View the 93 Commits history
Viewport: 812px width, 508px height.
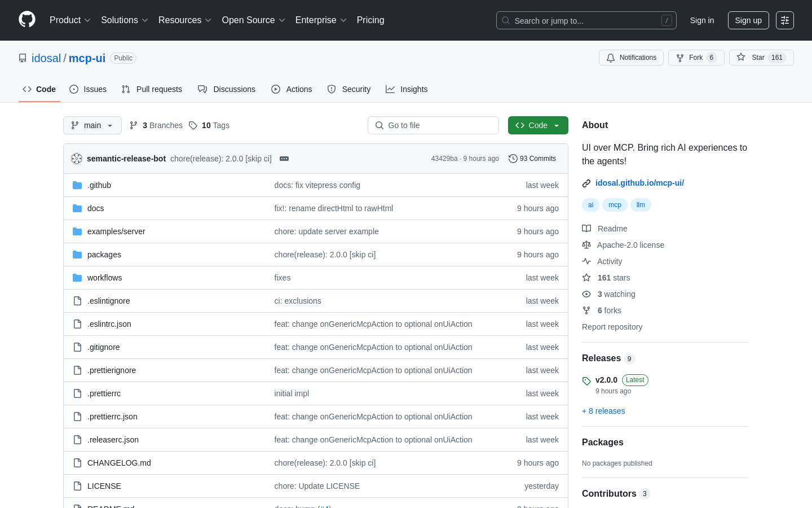point(532,159)
